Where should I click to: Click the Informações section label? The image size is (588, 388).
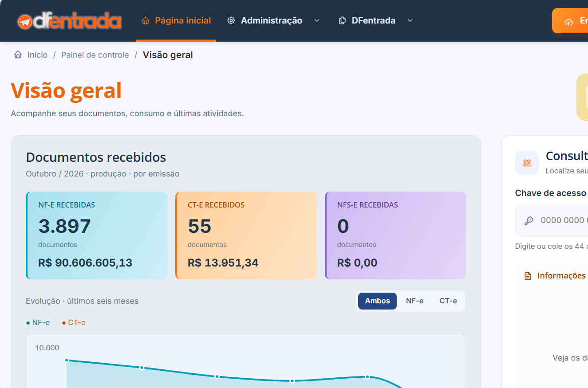pyautogui.click(x=561, y=276)
